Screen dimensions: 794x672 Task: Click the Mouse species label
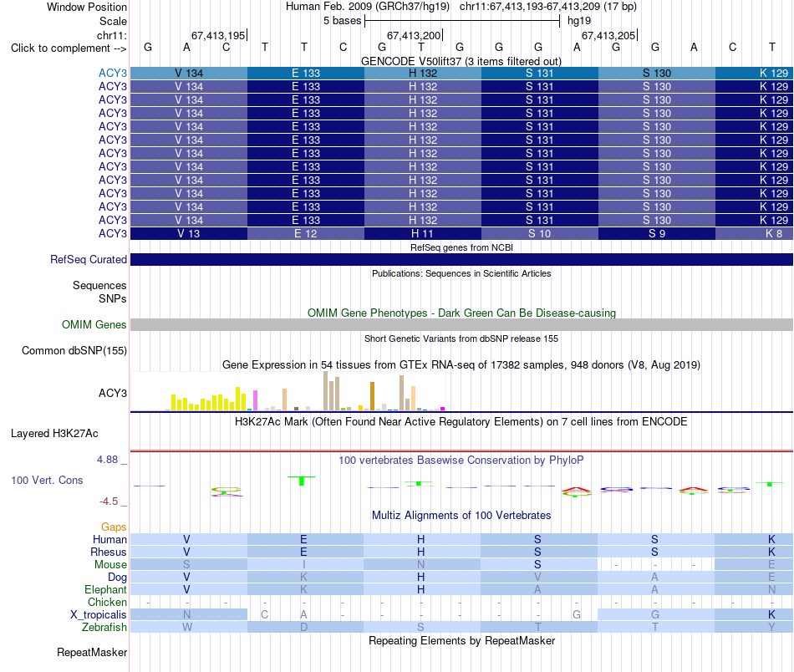coord(110,565)
